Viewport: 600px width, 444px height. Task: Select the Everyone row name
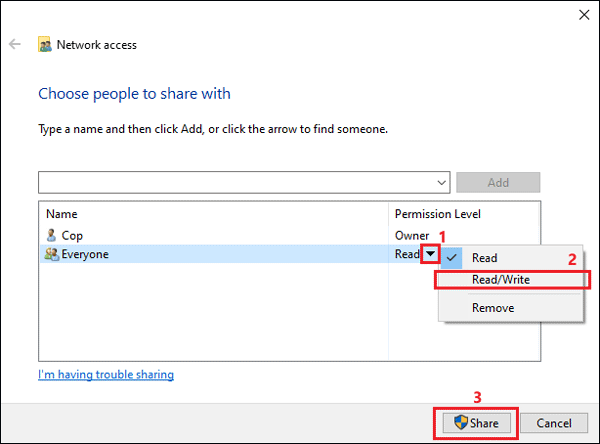85,254
